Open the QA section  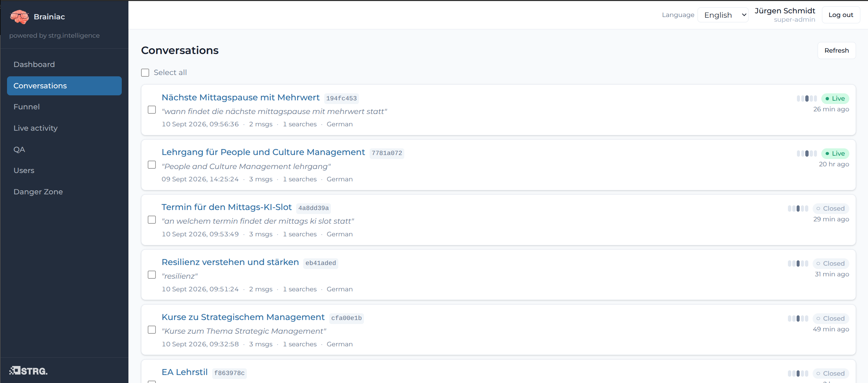[64, 149]
